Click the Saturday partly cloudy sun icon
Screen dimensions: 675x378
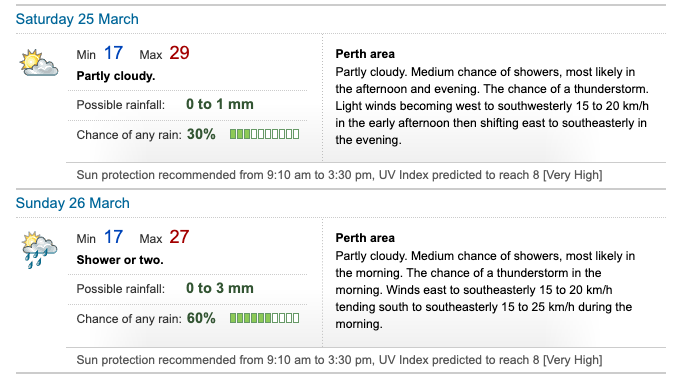(x=39, y=63)
